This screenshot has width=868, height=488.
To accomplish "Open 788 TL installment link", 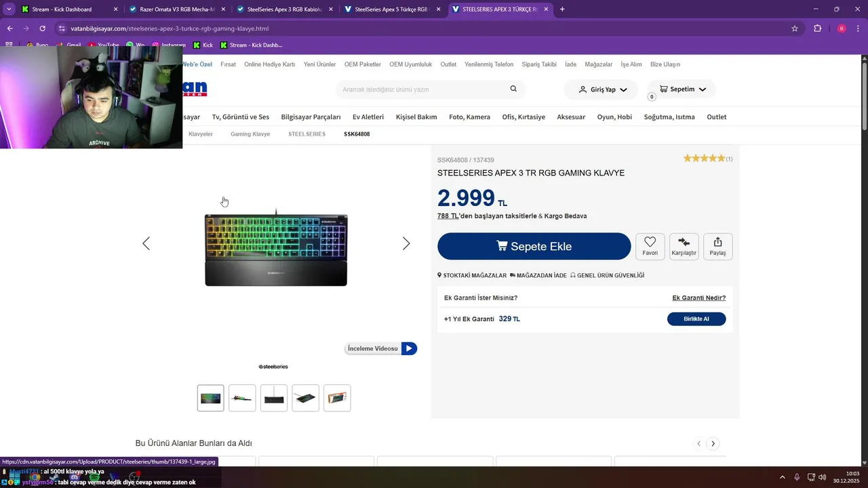I will pos(448,216).
